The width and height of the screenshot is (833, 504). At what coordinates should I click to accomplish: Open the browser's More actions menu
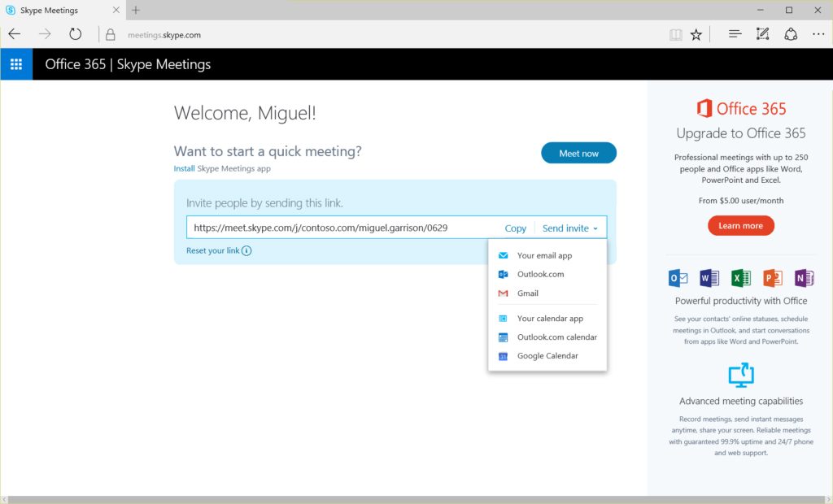[818, 34]
